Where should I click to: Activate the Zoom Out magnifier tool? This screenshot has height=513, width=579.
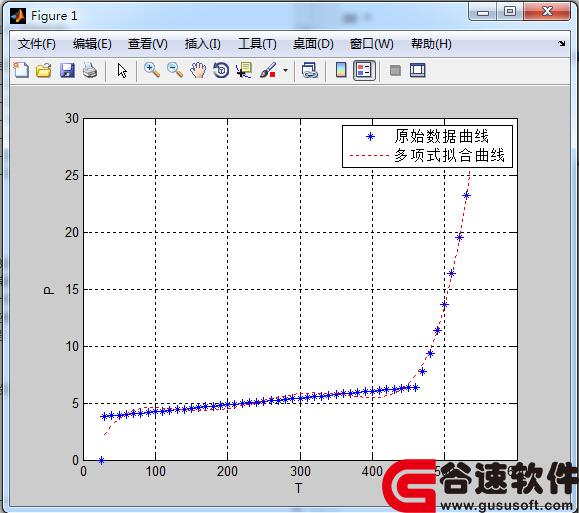(175, 70)
